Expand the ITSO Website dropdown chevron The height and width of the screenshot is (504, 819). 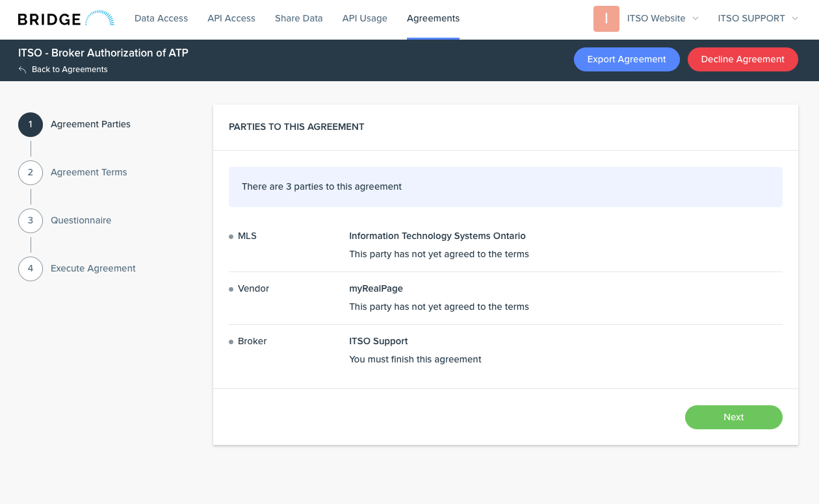coord(695,19)
